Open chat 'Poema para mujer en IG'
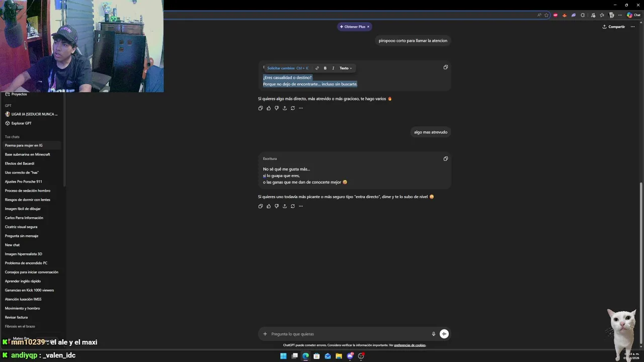 click(x=32, y=145)
